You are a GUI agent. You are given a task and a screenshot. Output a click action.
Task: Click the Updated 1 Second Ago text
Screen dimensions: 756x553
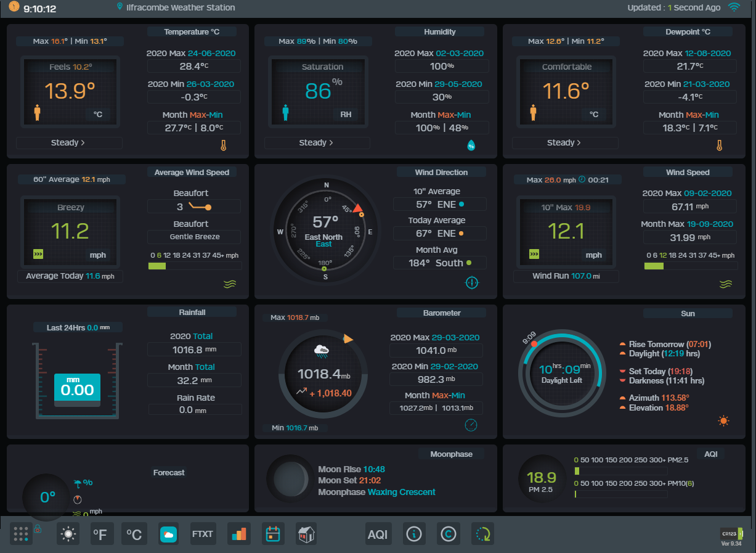[x=673, y=7]
